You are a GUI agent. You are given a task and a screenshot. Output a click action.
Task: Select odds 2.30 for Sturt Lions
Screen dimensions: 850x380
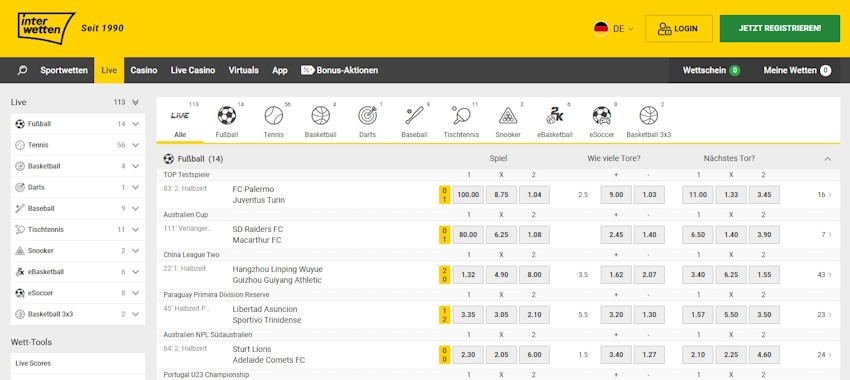468,355
